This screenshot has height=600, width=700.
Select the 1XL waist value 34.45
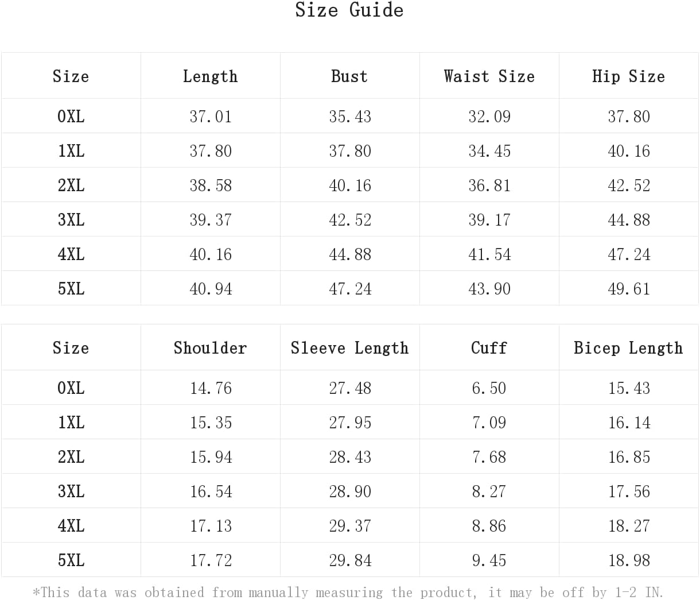point(489,151)
